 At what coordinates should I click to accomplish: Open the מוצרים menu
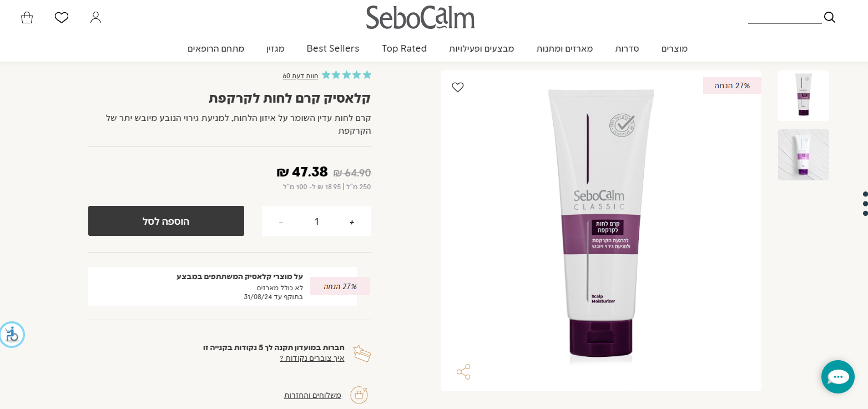(x=674, y=49)
